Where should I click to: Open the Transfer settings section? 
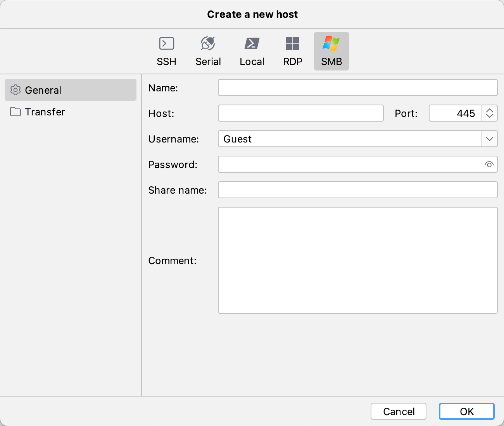71,112
